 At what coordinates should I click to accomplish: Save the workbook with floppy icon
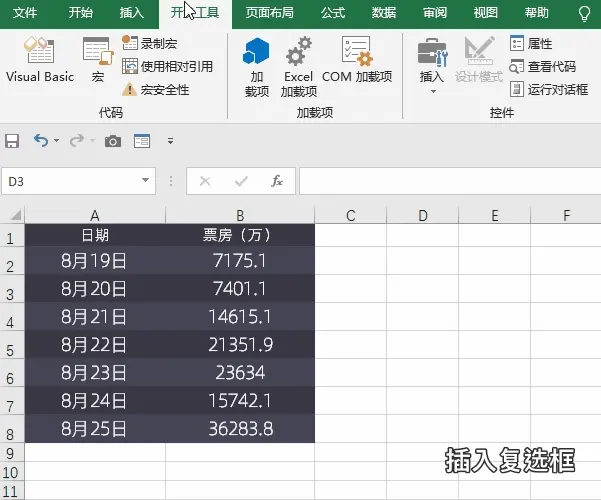12,141
